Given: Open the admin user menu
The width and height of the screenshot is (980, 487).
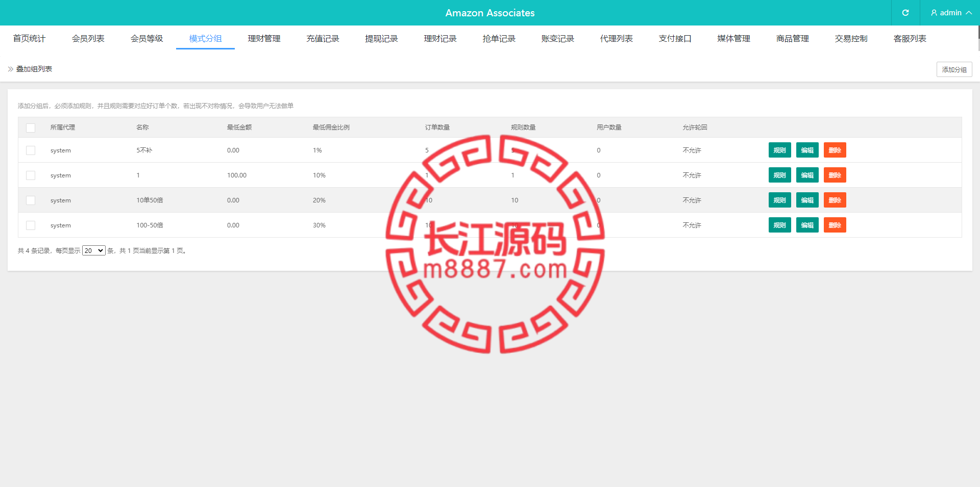Looking at the screenshot, I should click(x=950, y=13).
